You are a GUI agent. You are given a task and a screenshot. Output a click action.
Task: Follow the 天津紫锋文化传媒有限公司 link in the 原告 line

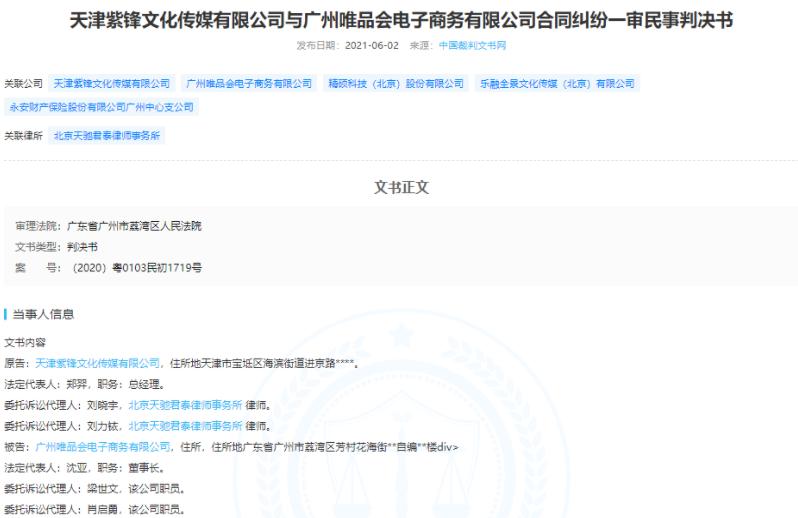97,363
